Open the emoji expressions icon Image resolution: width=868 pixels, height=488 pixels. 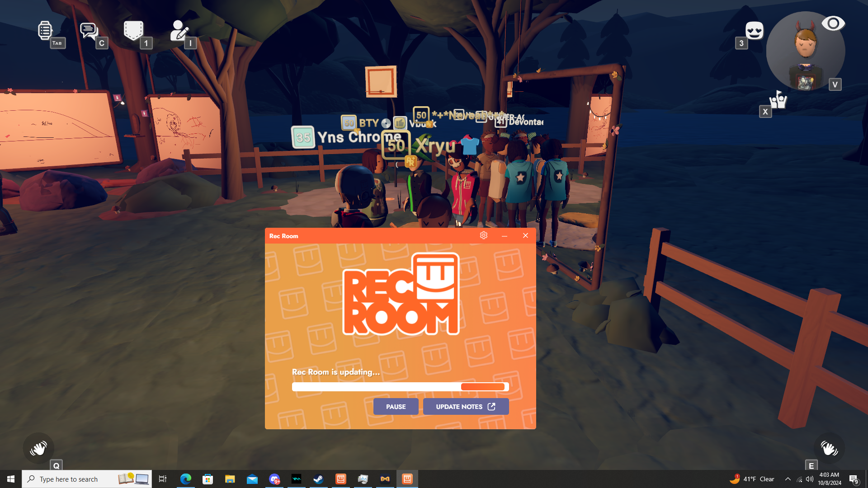point(754,31)
